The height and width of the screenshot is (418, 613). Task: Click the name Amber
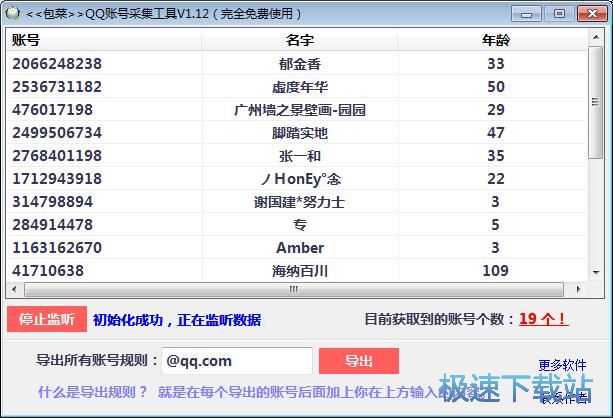click(300, 248)
